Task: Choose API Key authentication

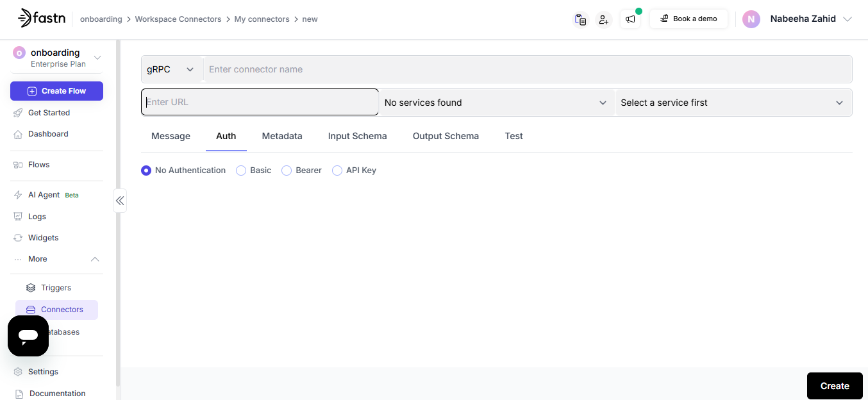Action: [337, 170]
